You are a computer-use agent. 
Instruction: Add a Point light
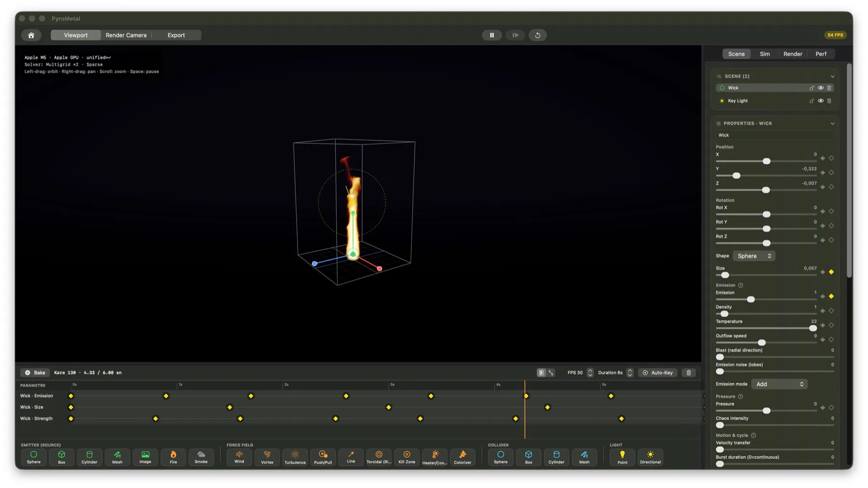click(x=623, y=457)
